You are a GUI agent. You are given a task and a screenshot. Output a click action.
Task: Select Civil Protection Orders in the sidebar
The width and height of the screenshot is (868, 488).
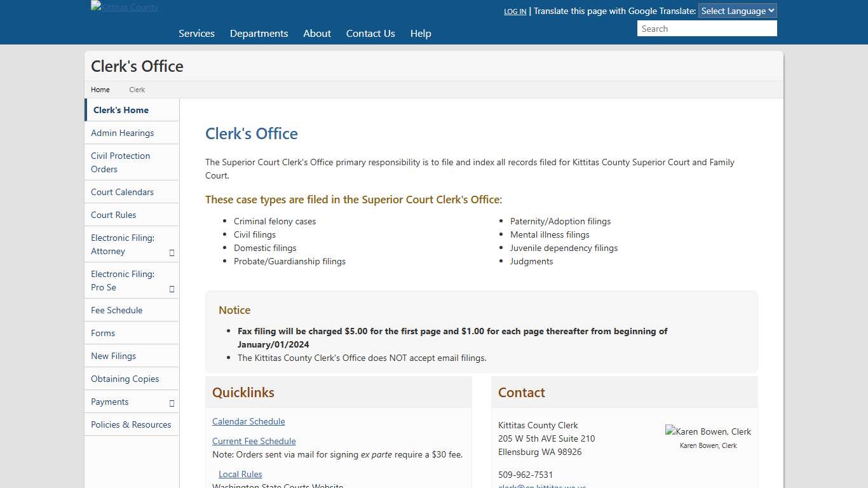pos(120,162)
